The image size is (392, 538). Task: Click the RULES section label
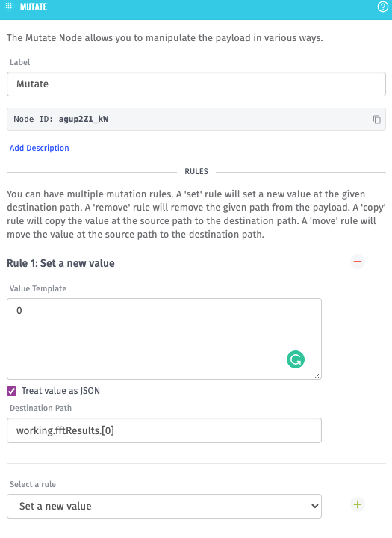[x=196, y=171]
